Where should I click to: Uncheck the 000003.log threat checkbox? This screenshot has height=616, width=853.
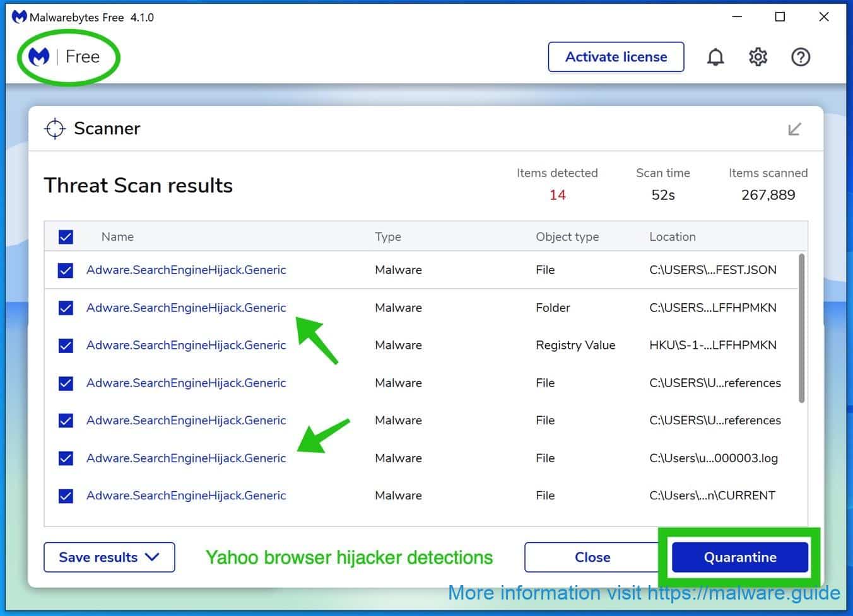point(66,458)
